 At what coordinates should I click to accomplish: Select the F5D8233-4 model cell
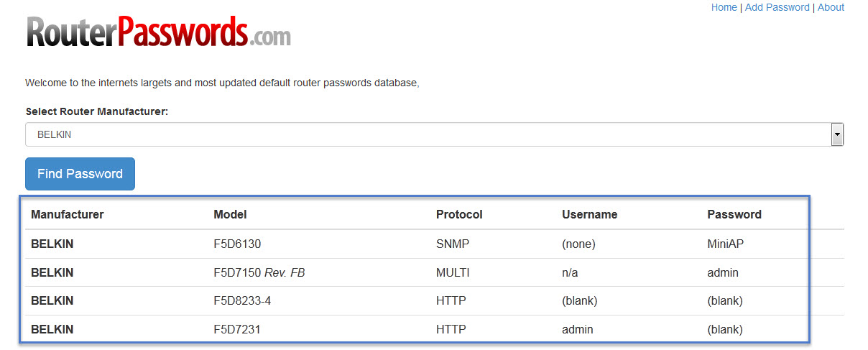pos(242,300)
